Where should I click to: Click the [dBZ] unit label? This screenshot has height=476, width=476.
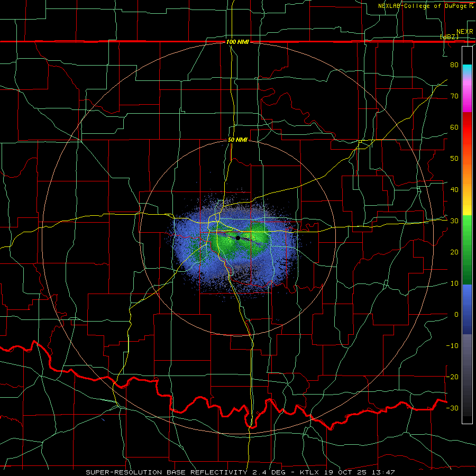(x=449, y=36)
